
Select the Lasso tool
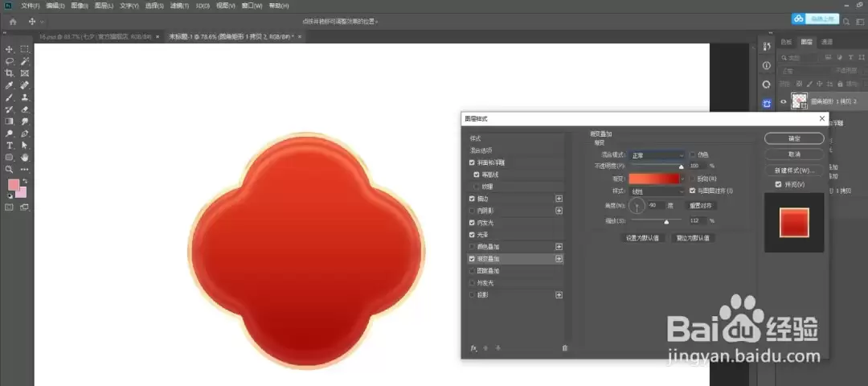(10, 61)
